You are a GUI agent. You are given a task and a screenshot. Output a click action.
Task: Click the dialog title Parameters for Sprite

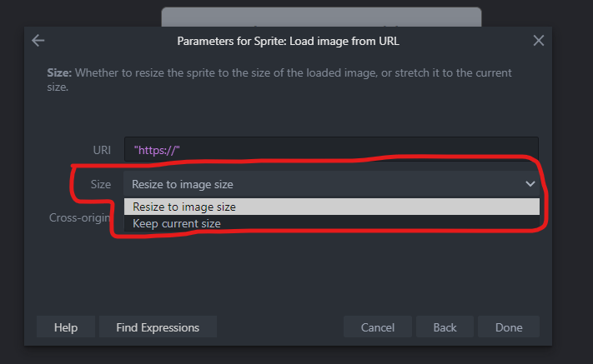point(288,41)
